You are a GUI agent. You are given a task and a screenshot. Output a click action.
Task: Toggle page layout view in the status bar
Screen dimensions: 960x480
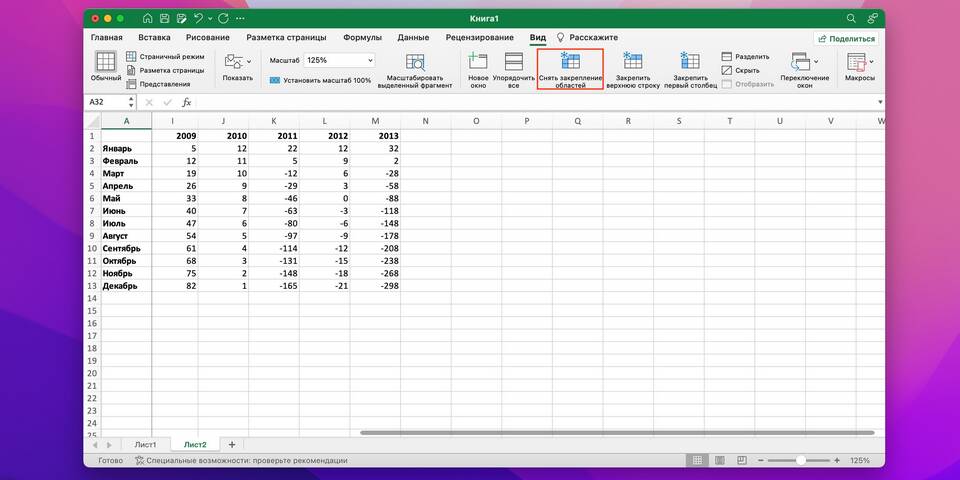(x=718, y=461)
